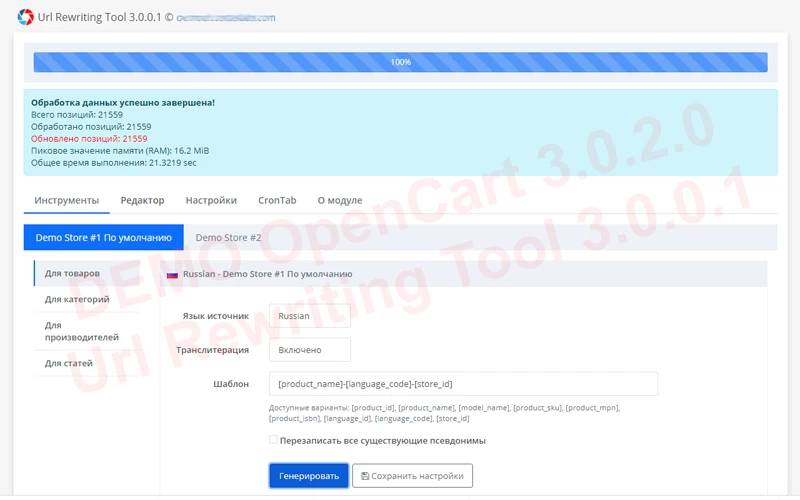Click the Генерировать button
800x500 pixels.
[x=309, y=476]
